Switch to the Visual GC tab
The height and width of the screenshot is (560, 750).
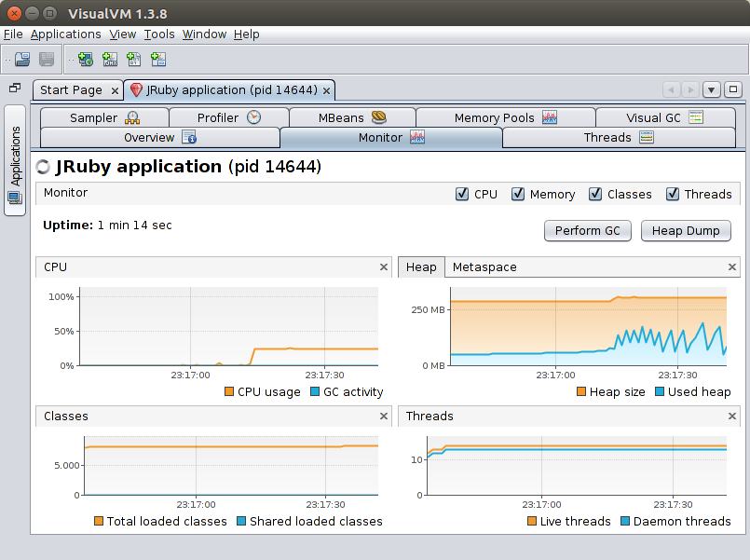point(665,117)
